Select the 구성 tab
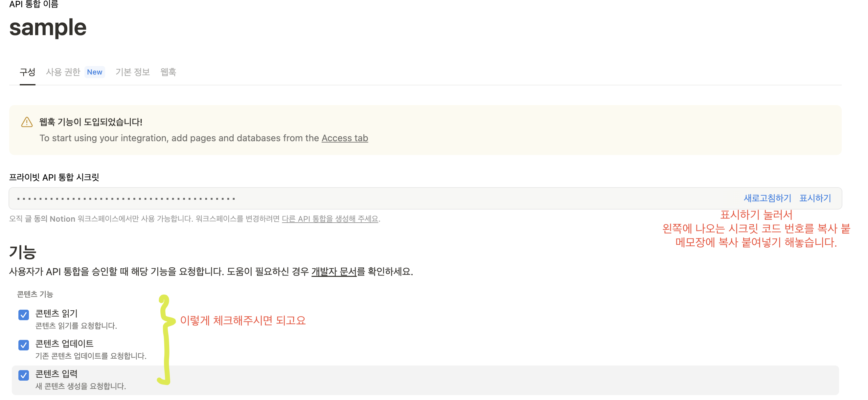The width and height of the screenshot is (868, 400). pos(27,72)
